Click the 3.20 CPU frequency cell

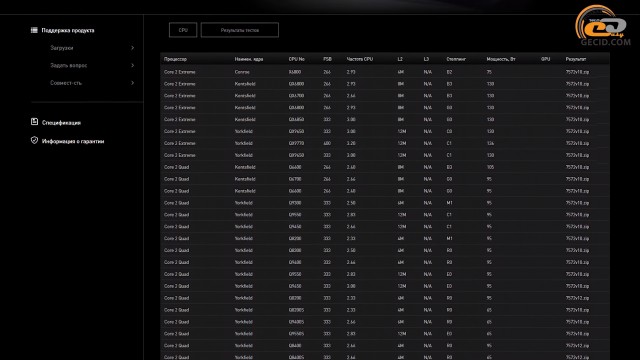point(351,143)
